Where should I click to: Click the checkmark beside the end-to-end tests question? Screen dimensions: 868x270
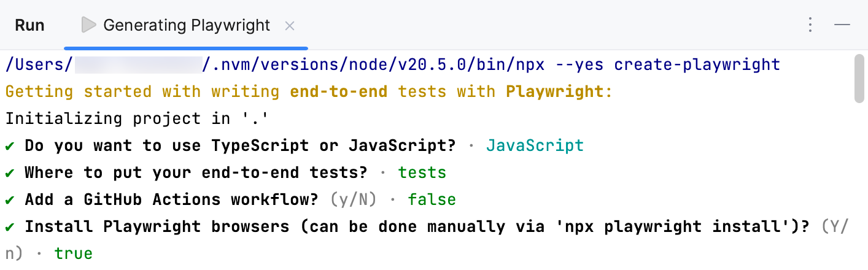click(10, 173)
